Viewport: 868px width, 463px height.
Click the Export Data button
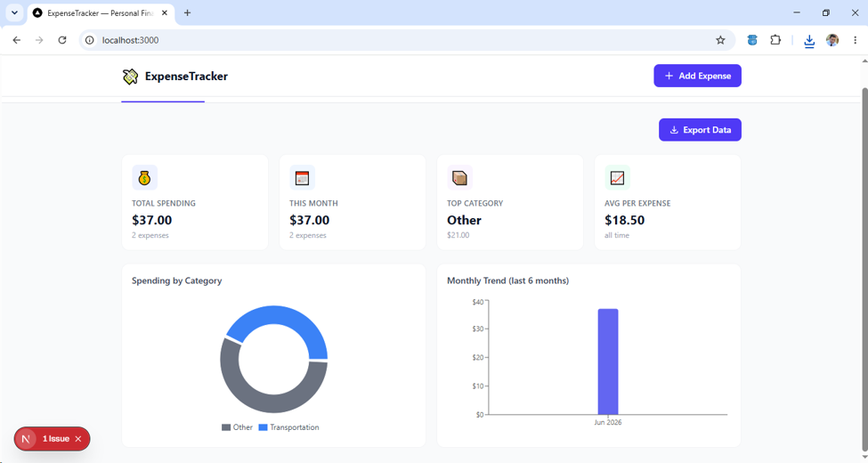tap(700, 130)
